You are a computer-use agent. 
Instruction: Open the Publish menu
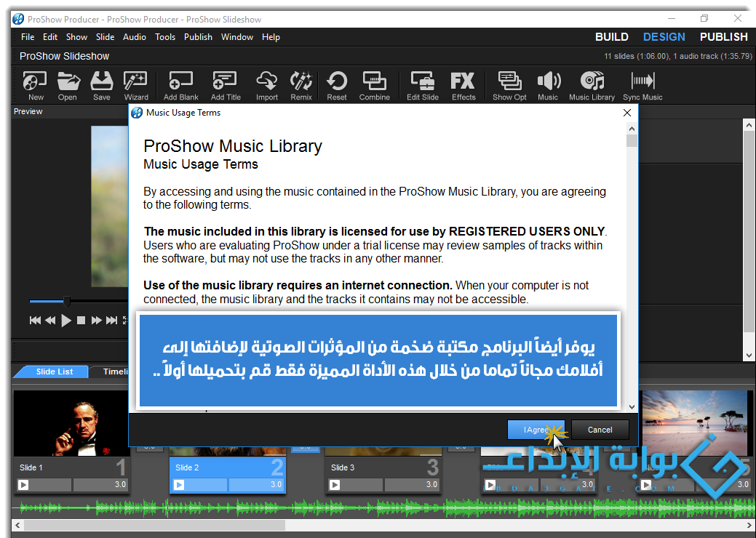[198, 37]
